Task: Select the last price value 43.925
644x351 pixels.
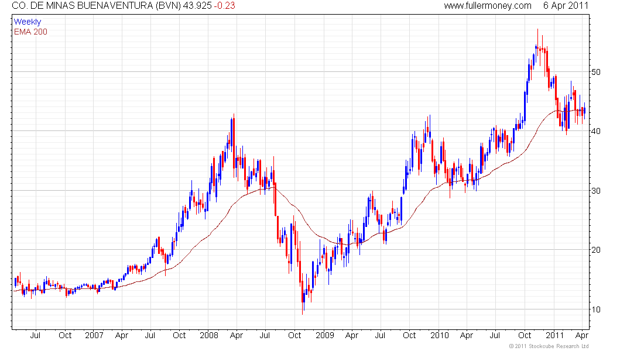Action: point(197,6)
